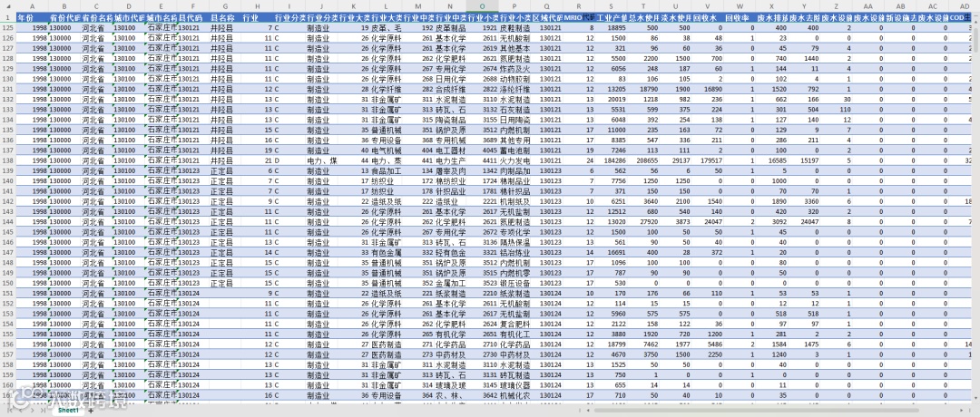The width and height of the screenshot is (980, 417).
Task: Click the 行业 header cell in column H
Action: [258, 17]
